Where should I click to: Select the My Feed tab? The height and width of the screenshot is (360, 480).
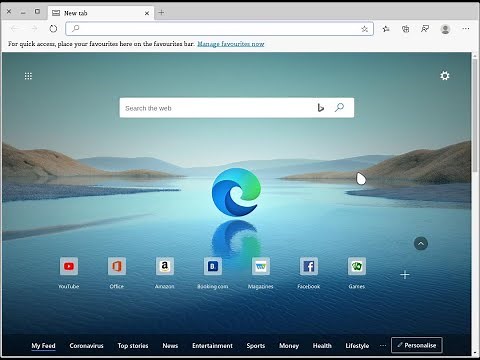point(43,346)
